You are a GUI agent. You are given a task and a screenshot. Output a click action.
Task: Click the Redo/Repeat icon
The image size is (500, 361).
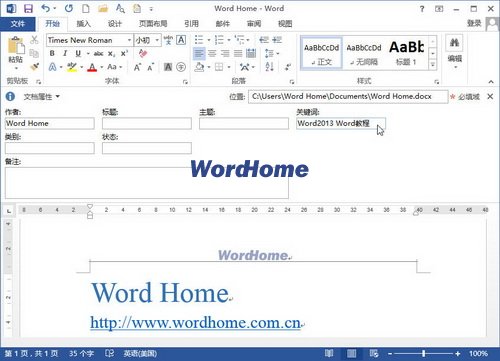(x=69, y=8)
